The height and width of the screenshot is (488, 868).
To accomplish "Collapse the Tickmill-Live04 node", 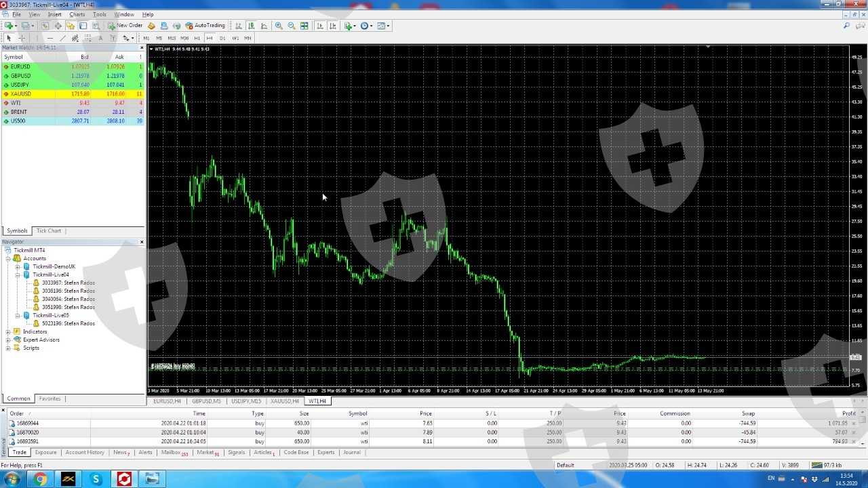I will (x=18, y=274).
